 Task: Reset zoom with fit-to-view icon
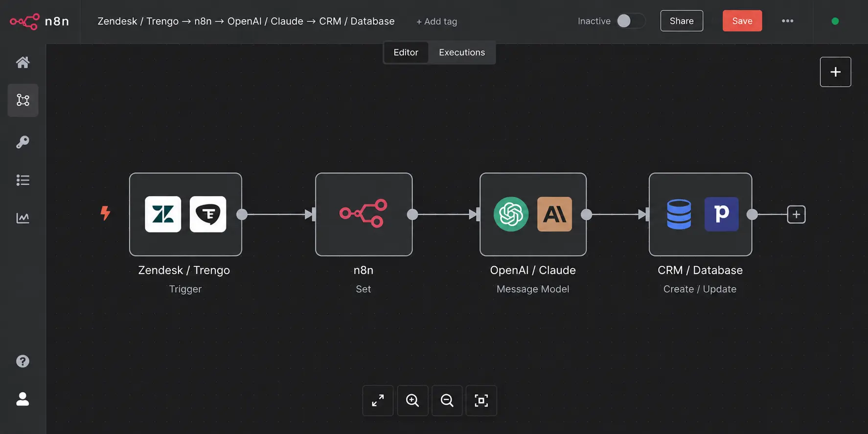tap(481, 401)
